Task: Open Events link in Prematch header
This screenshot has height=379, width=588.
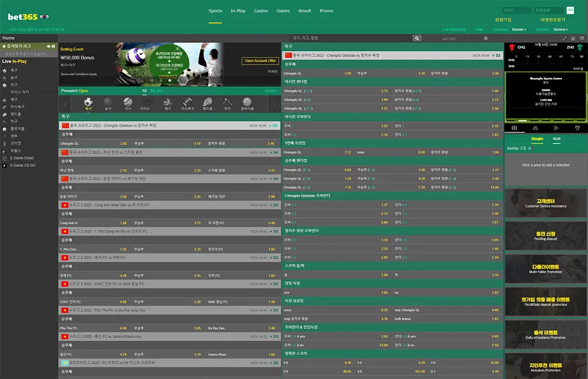Action: point(272,90)
